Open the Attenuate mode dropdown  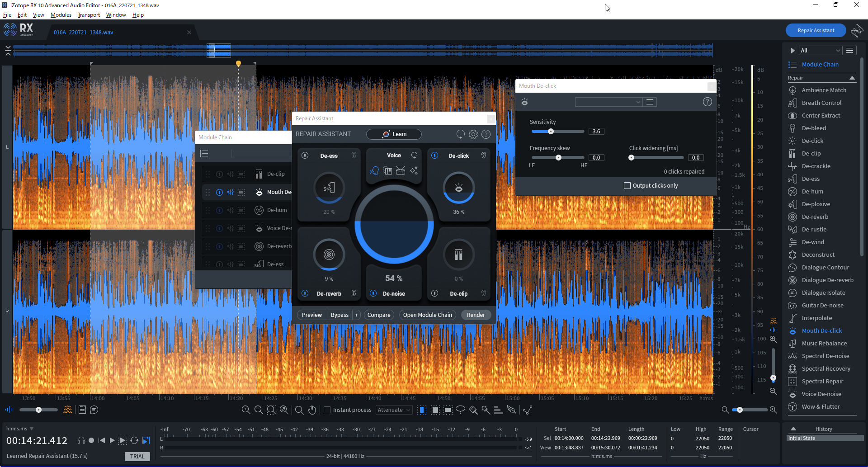394,410
